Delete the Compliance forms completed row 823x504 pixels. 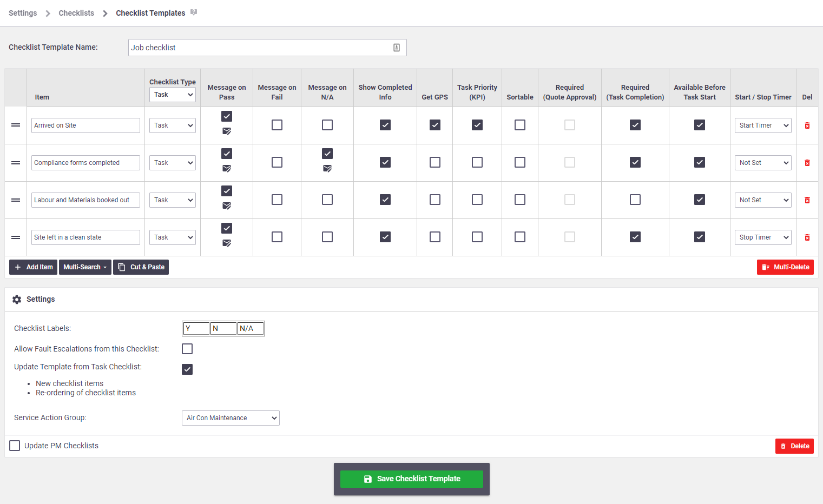point(807,163)
